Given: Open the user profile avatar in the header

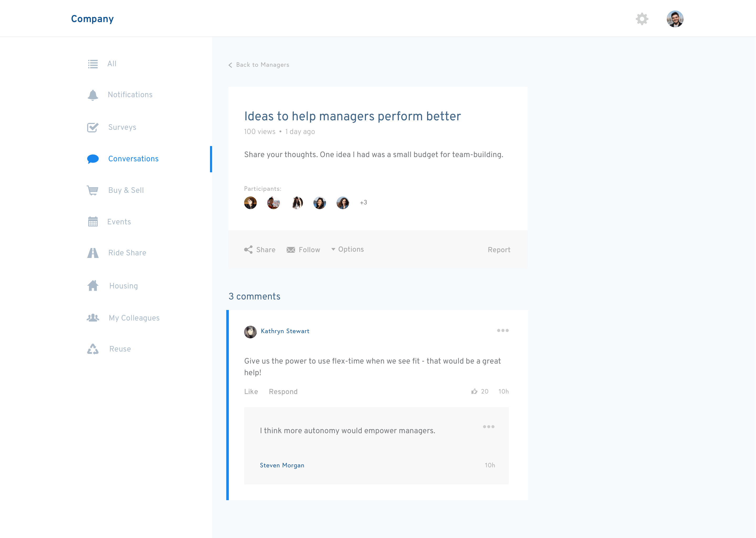Looking at the screenshot, I should 675,19.
